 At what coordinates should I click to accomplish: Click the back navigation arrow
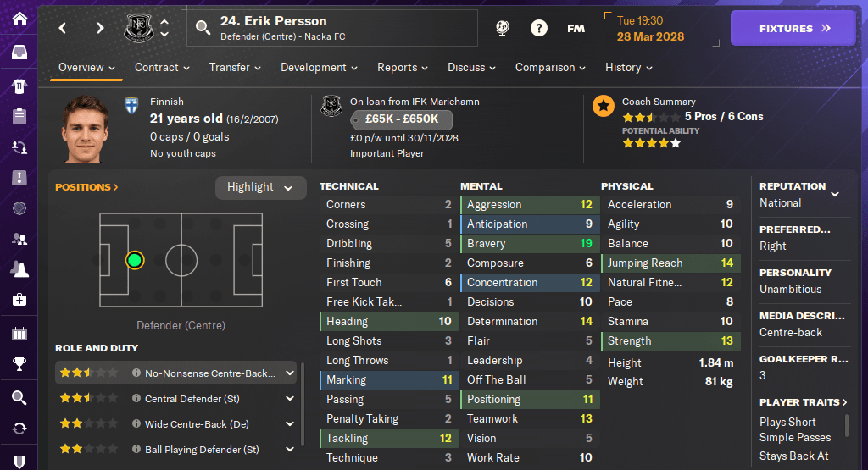click(x=63, y=28)
